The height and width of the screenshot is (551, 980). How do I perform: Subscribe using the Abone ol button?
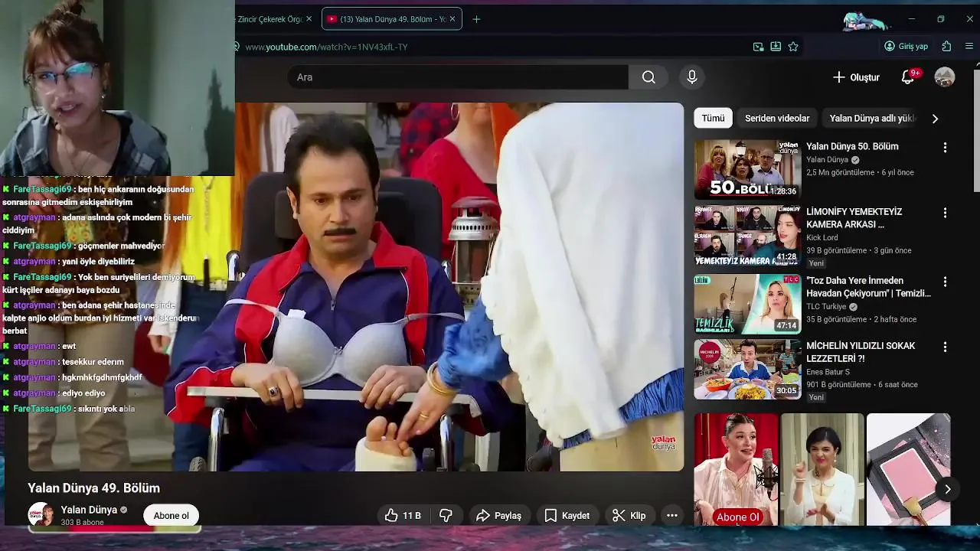tap(171, 516)
